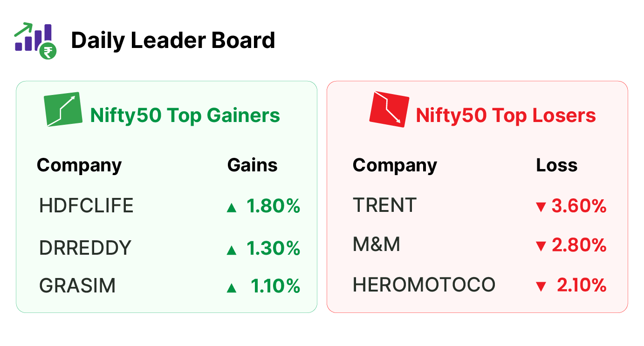Select the Nifty50 Top Losers heading
This screenshot has height=346, width=644.
tap(506, 115)
